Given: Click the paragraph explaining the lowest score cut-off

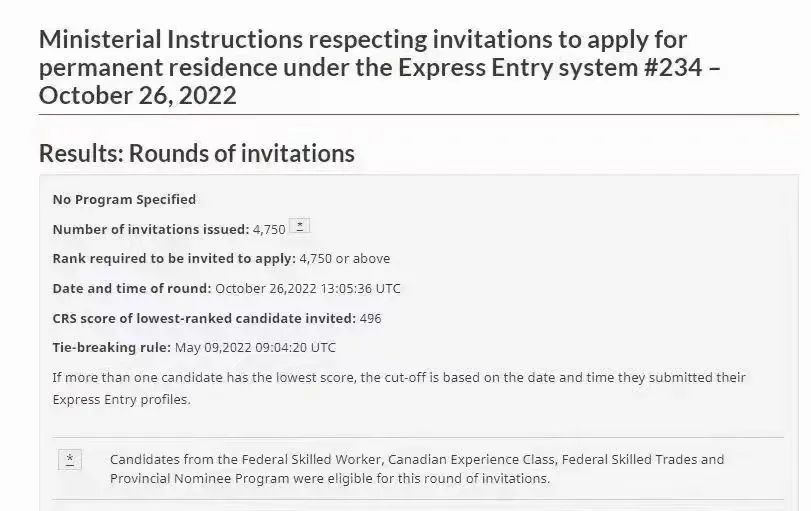Looking at the screenshot, I should click(x=399, y=388).
